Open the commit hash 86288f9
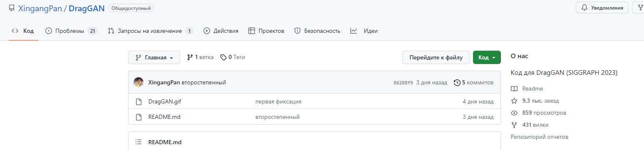Viewport: 644px width, 150px height. (403, 83)
